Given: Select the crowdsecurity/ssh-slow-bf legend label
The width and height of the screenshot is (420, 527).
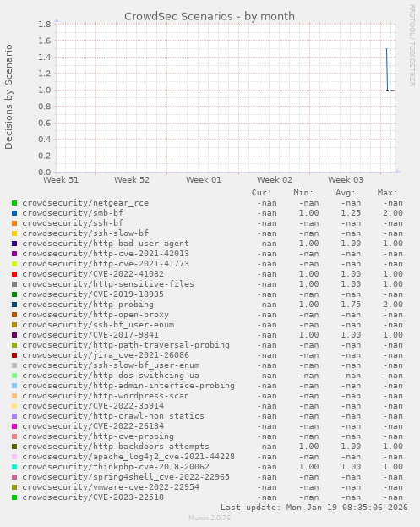Looking at the screenshot, I should [85, 233].
